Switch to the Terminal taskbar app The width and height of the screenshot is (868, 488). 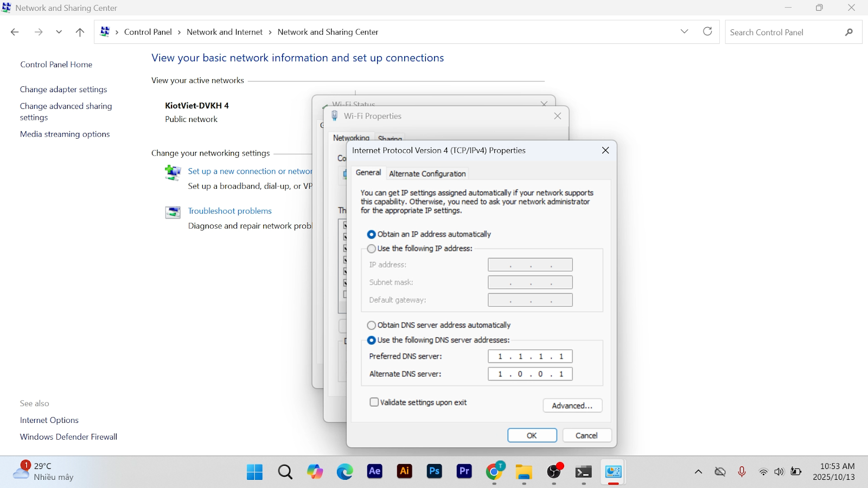point(584,472)
